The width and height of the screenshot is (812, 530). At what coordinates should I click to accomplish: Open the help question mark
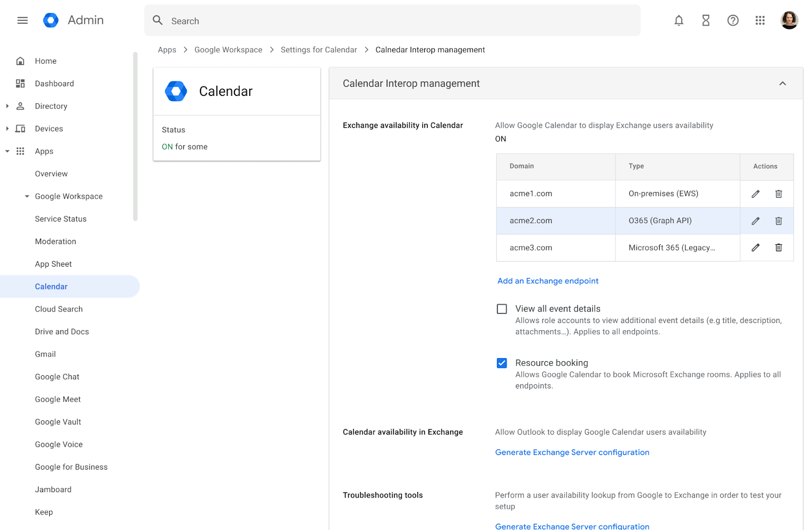[x=733, y=20]
